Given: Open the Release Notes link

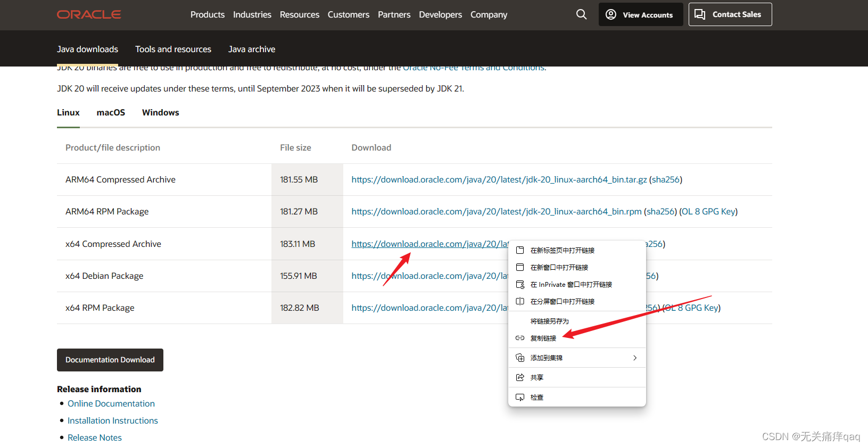Looking at the screenshot, I should 95,437.
